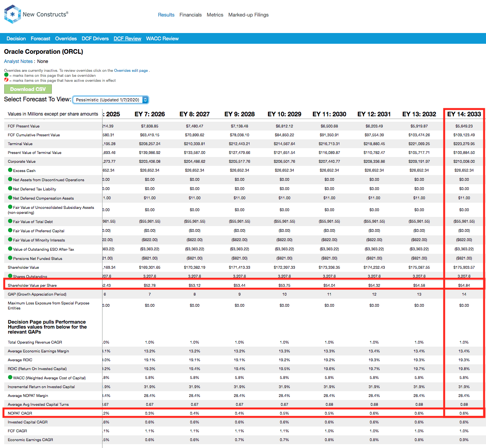This screenshot has height=448, width=486.
Task: Click the Oracle Corporation (ORCL) heading
Action: tap(43, 51)
